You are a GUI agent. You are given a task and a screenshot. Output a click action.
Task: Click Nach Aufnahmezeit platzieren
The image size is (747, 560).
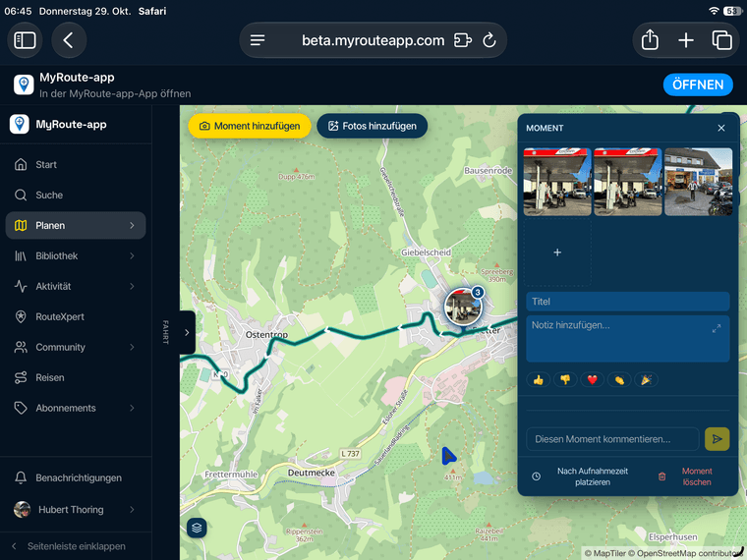[x=586, y=476]
